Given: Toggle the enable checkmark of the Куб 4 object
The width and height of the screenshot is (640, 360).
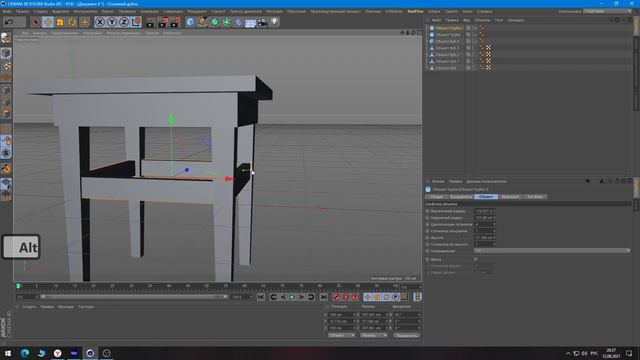Looking at the screenshot, I should [x=475, y=41].
